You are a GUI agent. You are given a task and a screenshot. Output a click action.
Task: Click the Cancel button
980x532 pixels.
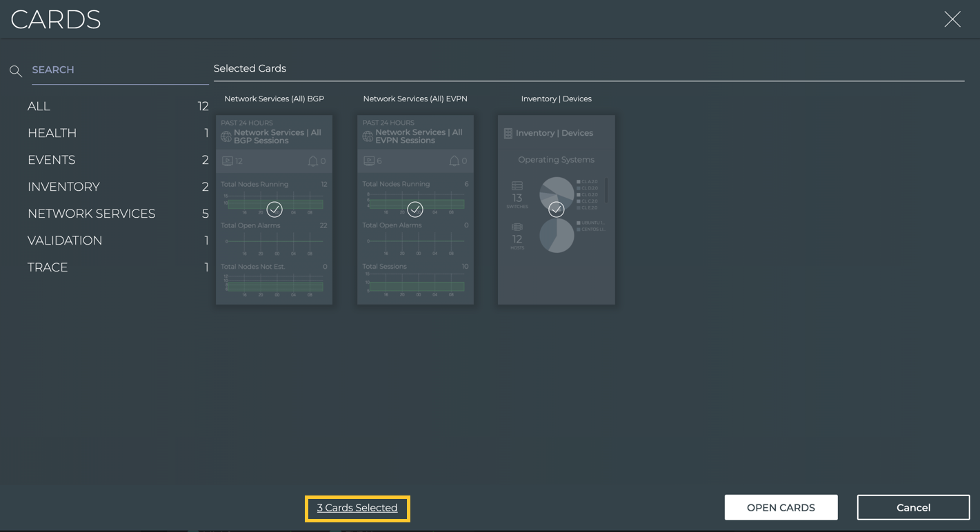point(913,507)
